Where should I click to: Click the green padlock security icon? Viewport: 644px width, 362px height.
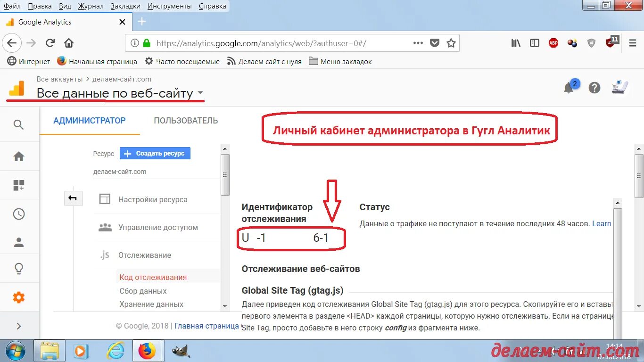(x=147, y=43)
